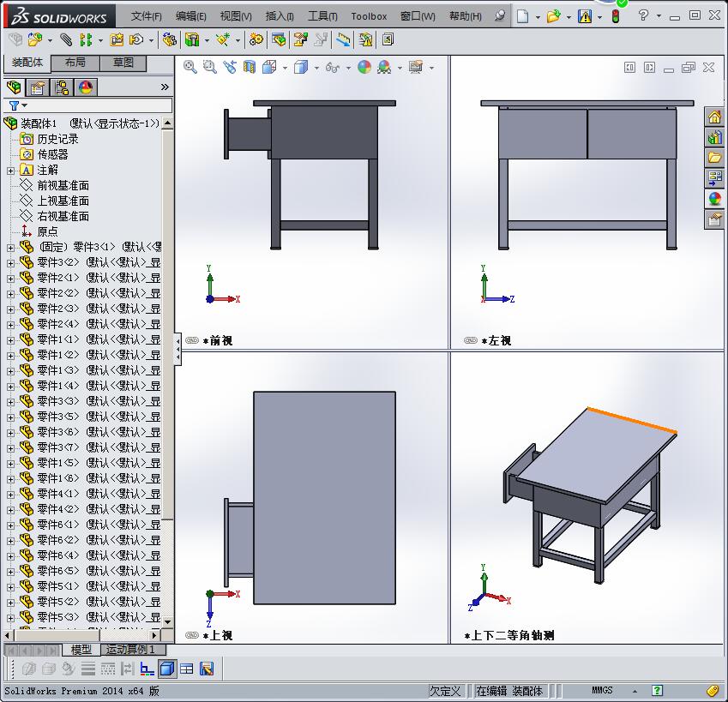Toggle link views icon in the 上视 viewport

click(192, 635)
